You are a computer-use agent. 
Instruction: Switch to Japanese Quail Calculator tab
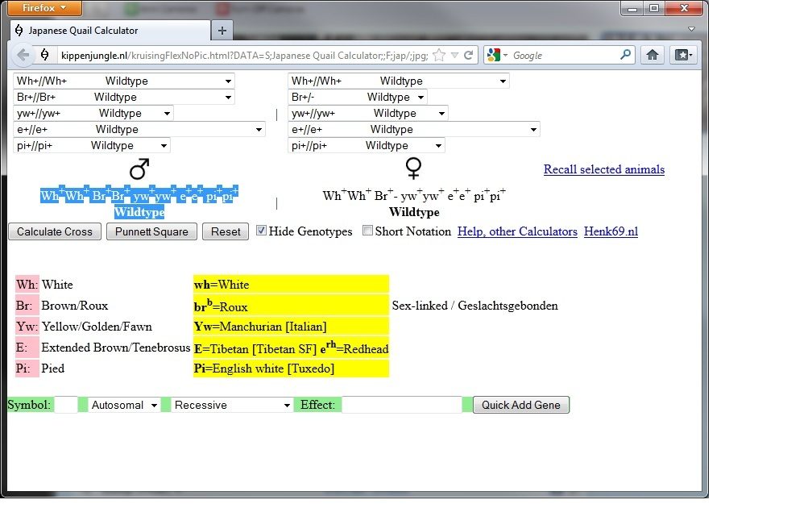tap(109, 31)
